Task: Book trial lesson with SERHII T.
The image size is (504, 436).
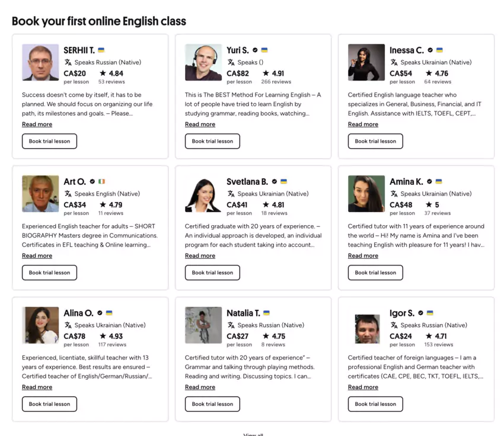Action: pyautogui.click(x=49, y=141)
